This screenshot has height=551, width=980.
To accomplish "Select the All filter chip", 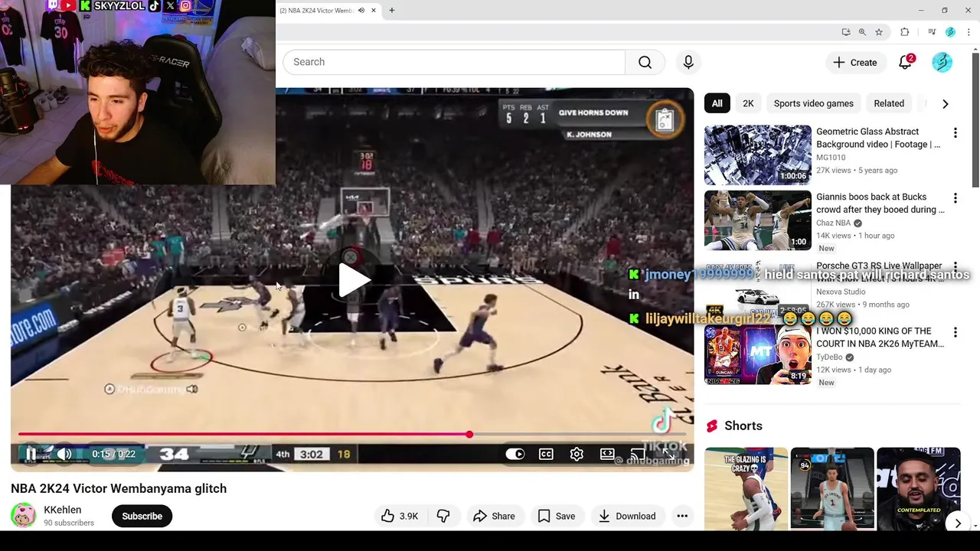I will [x=717, y=103].
